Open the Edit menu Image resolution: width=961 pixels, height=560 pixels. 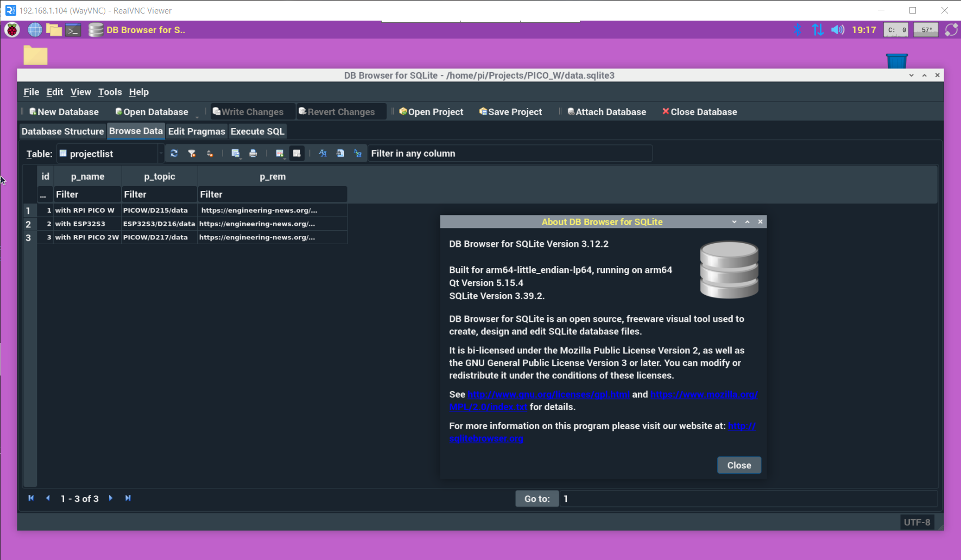[55, 92]
